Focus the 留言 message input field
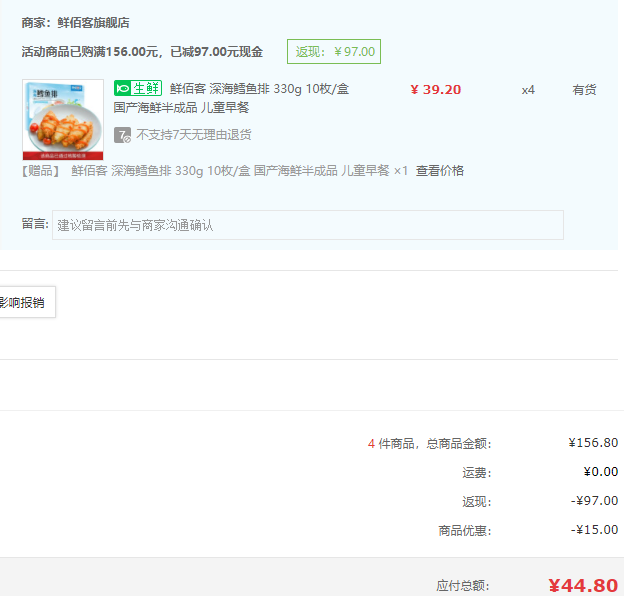Viewport: 624px width, 596px height. (x=308, y=225)
